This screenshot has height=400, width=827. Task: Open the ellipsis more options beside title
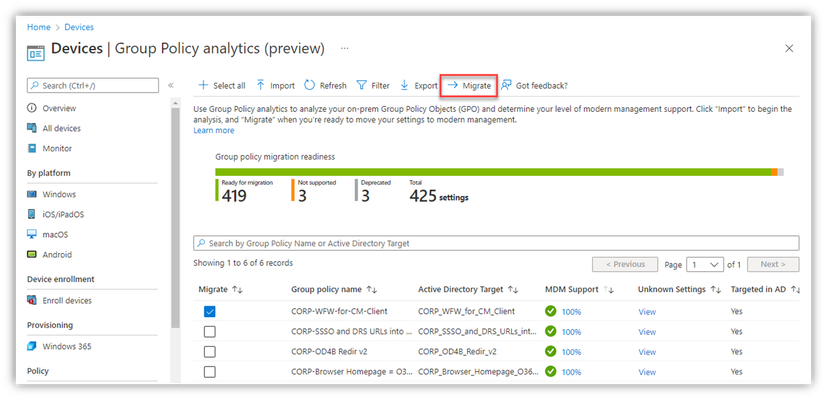click(x=344, y=49)
